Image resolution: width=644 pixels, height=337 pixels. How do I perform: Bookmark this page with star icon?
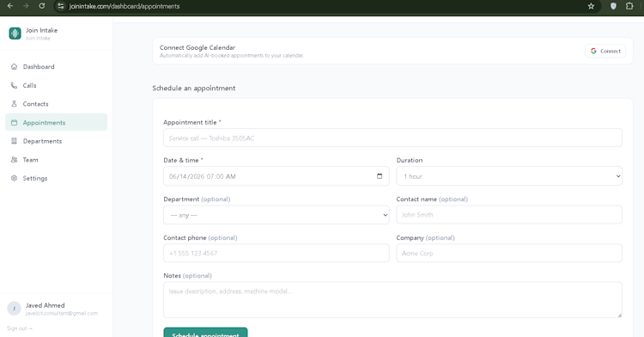point(591,6)
